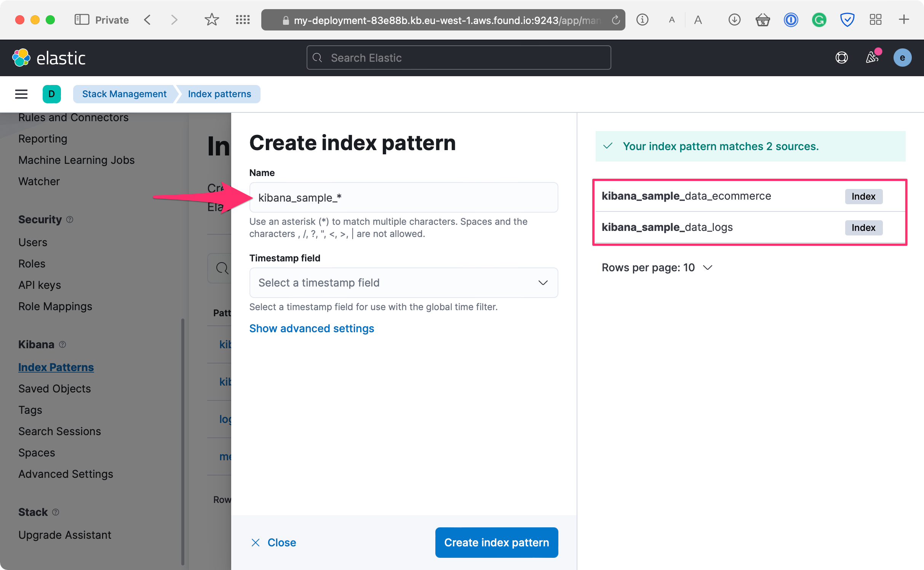The height and width of the screenshot is (570, 924).
Task: Click the Create index pattern button
Action: click(x=496, y=542)
